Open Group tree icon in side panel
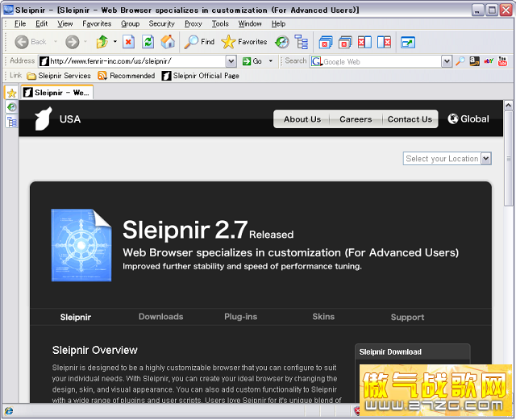 [11, 122]
